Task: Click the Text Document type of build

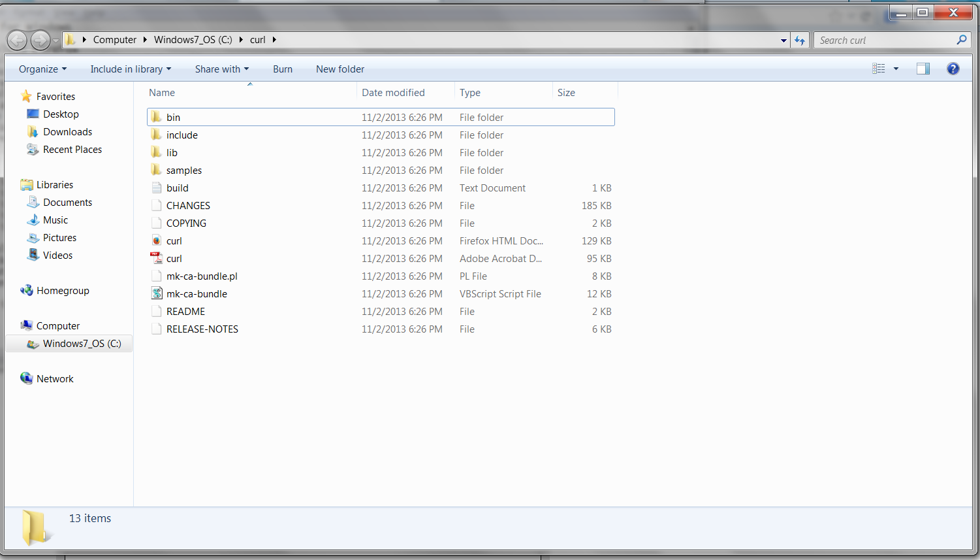Action: (x=492, y=188)
